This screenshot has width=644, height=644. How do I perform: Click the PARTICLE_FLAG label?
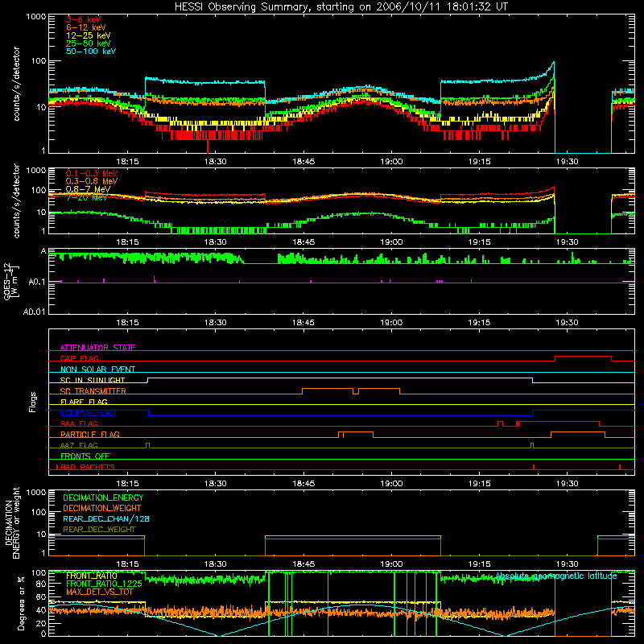(x=90, y=435)
